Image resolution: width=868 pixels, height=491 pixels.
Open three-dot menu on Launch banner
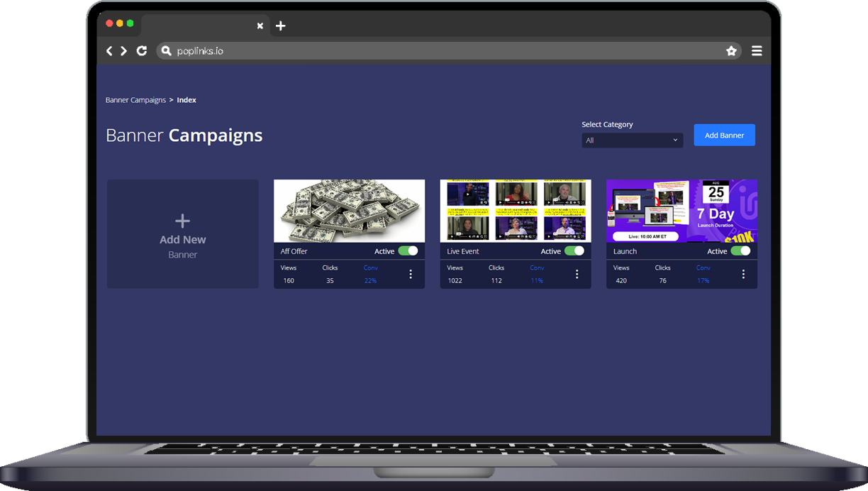pyautogui.click(x=743, y=274)
